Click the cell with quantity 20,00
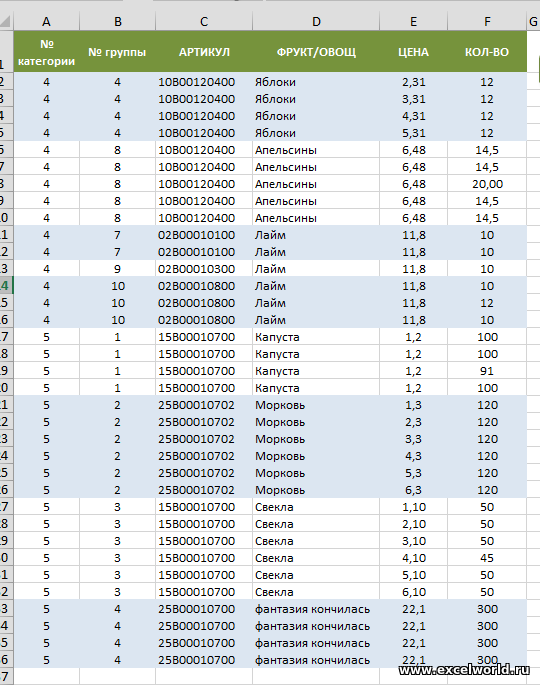 pos(487,184)
